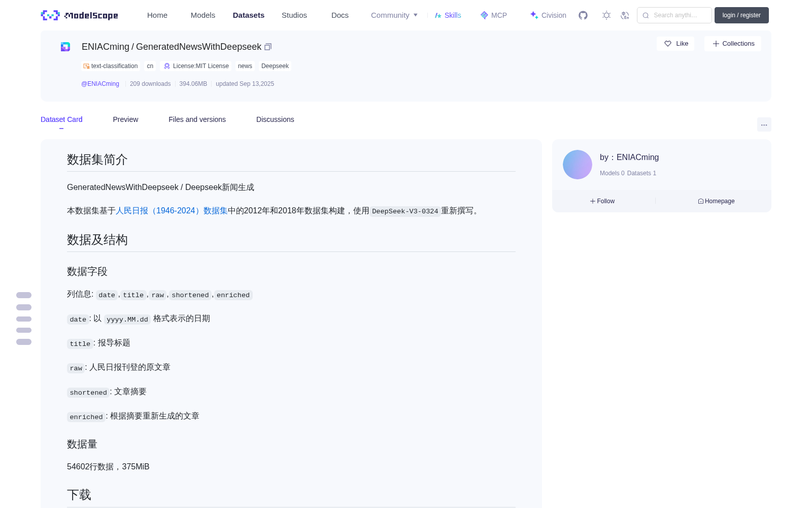
Task: Open the Models section
Action: 203,15
